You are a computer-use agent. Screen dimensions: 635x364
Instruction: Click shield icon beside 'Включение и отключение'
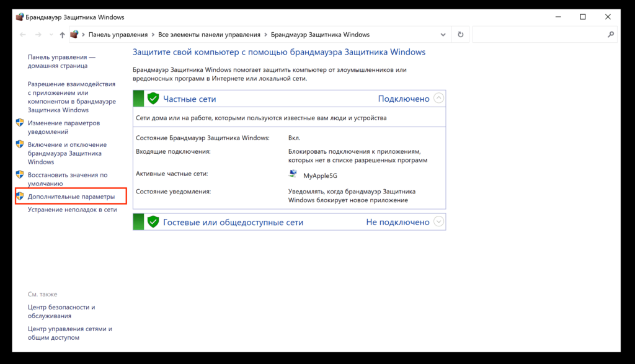(x=20, y=144)
